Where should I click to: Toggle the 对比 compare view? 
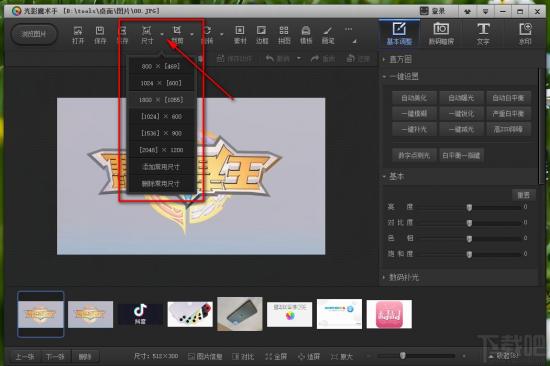(243, 357)
